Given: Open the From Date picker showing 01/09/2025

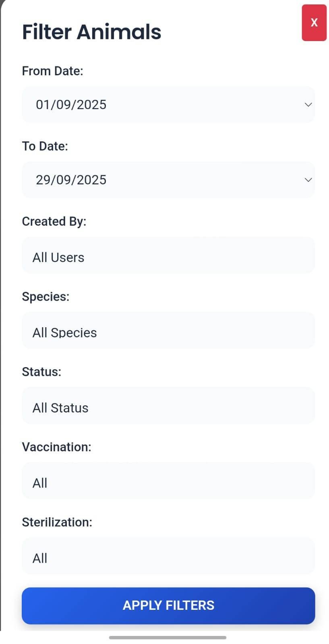Looking at the screenshot, I should pyautogui.click(x=168, y=104).
